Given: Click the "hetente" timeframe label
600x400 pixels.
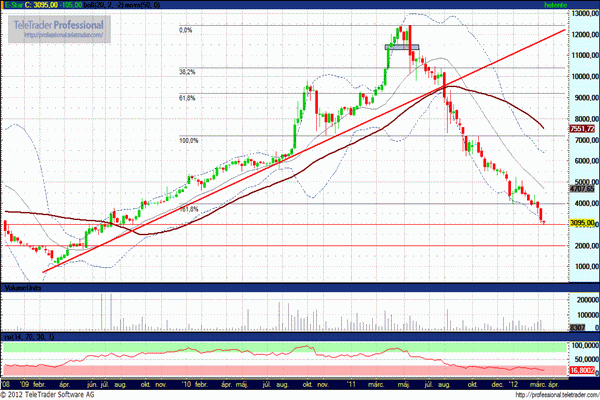Looking at the screenshot, I should click(555, 7).
